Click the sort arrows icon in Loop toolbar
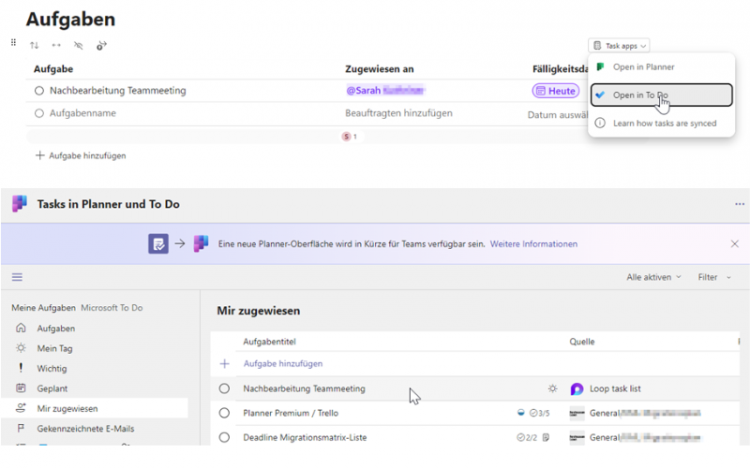The image size is (750, 468). click(x=34, y=45)
